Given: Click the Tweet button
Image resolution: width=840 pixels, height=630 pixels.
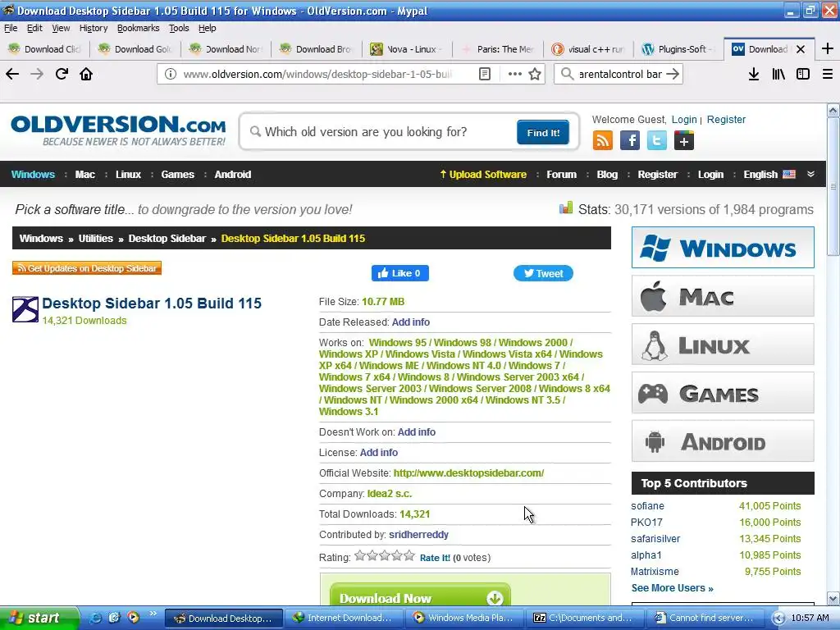Looking at the screenshot, I should pyautogui.click(x=543, y=273).
